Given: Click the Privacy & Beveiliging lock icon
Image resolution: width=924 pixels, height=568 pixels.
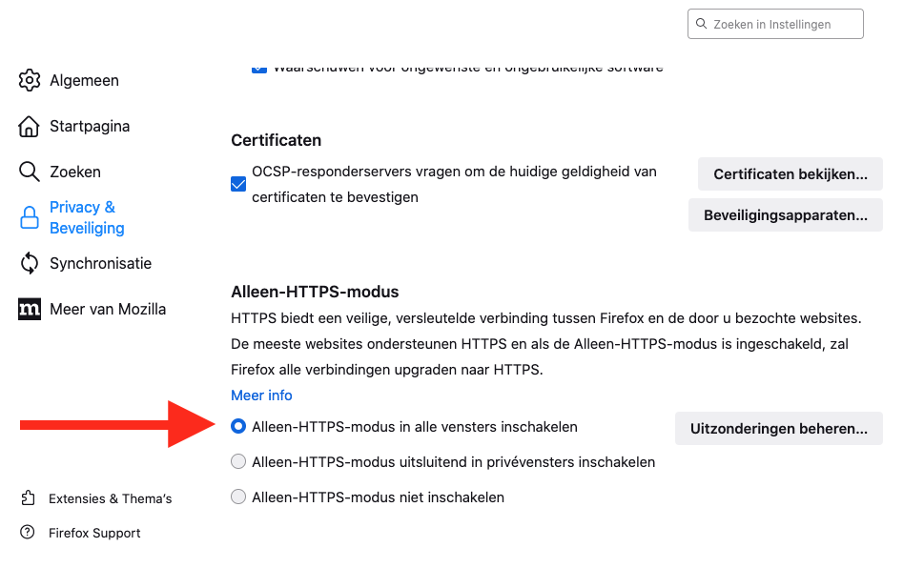Looking at the screenshot, I should [x=30, y=218].
